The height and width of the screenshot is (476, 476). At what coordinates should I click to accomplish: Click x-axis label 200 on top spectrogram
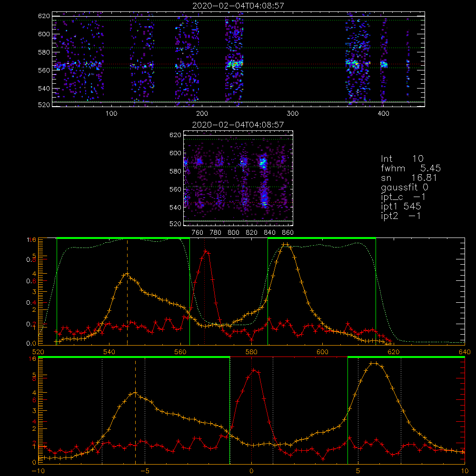pos(202,114)
